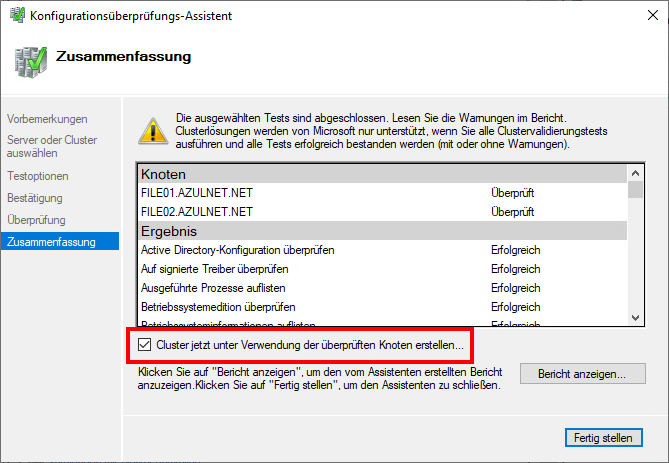Click the Bericht anzeigen button
Image resolution: width=669 pixels, height=463 pixels.
click(x=582, y=375)
